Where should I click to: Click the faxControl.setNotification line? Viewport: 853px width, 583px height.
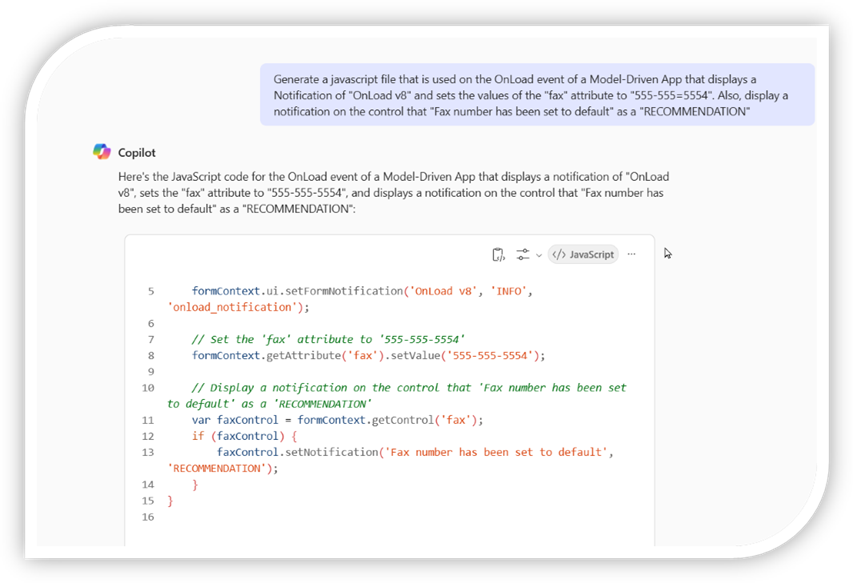click(x=415, y=452)
